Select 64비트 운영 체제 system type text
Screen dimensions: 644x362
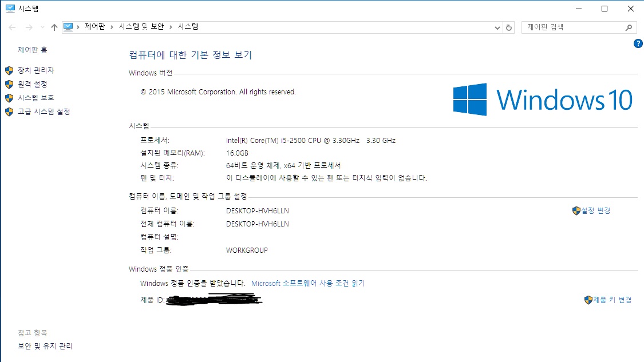pos(252,165)
